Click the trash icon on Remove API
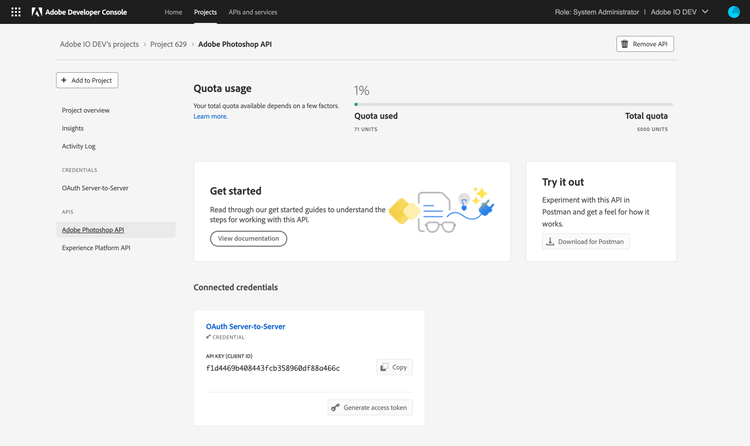 click(625, 44)
